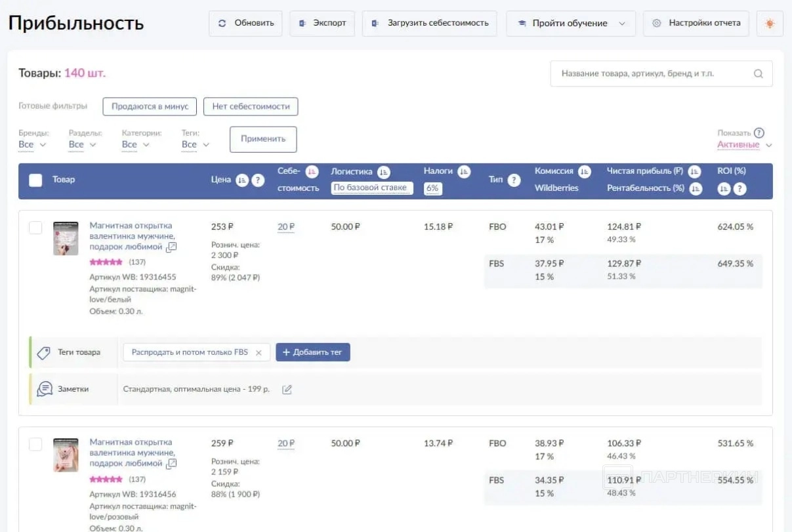The height and width of the screenshot is (532, 792).
Task: Click the help icon next to Тип
Action: (514, 180)
